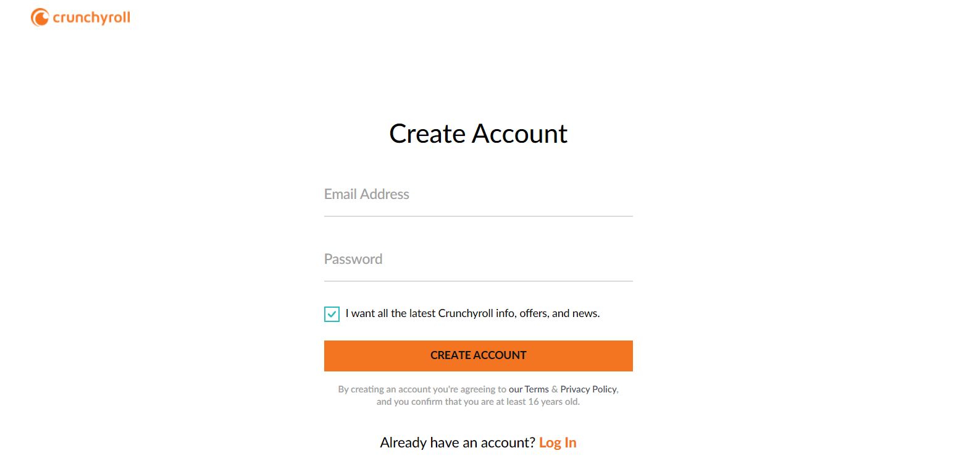Screen dimensions: 980x474
Task: Follow the Log In link
Action: coord(558,442)
